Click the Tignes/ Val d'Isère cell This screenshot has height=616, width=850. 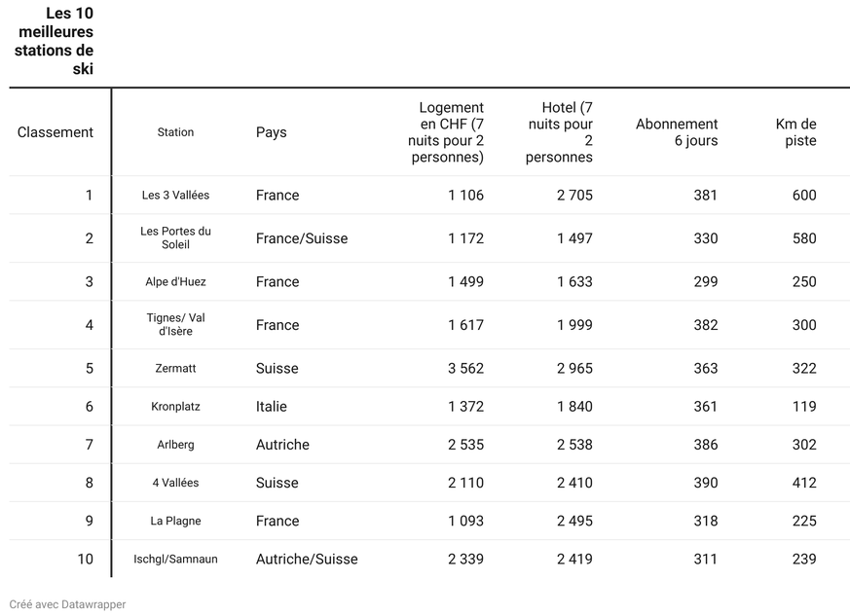tap(175, 324)
